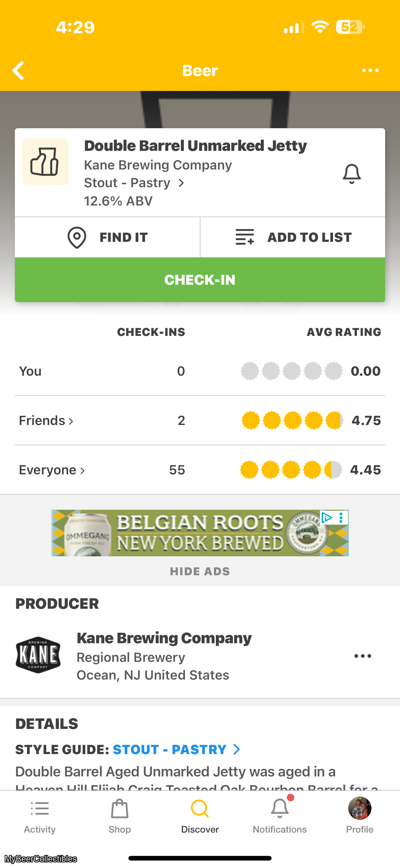The width and height of the screenshot is (400, 868).
Task: Open the Ommegang Belgian Roots ad banner
Action: (x=199, y=533)
